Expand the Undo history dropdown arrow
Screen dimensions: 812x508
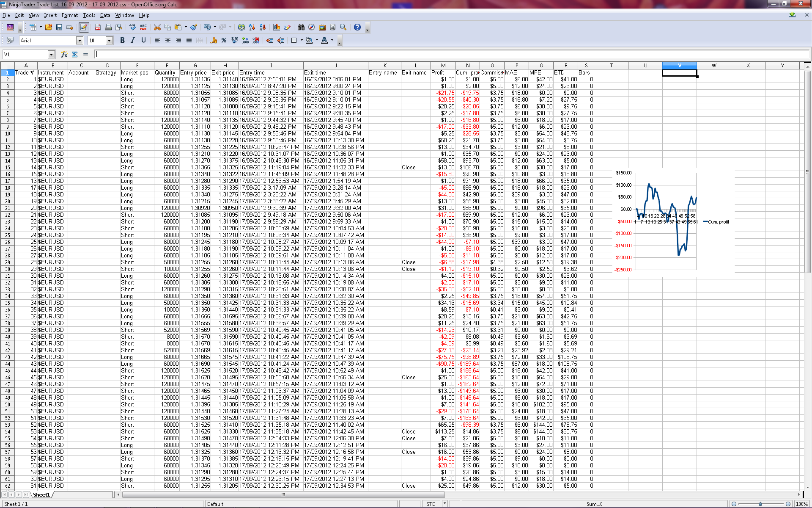click(x=215, y=27)
